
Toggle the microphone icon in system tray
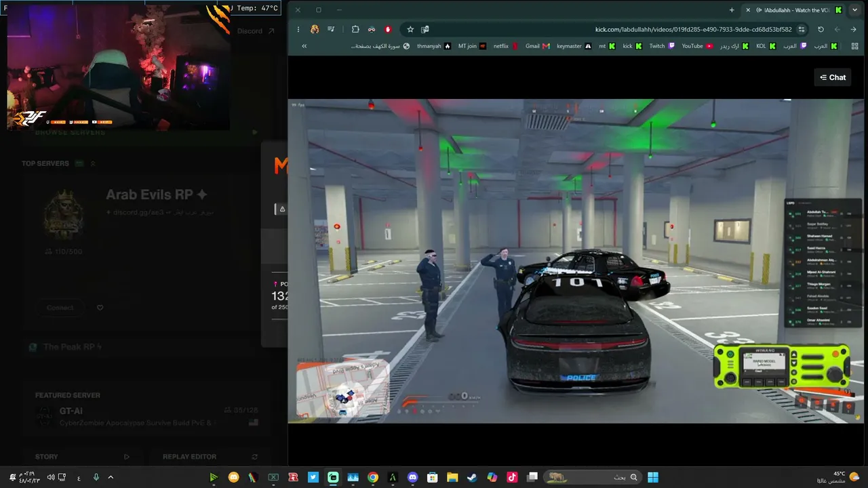pyautogui.click(x=96, y=477)
